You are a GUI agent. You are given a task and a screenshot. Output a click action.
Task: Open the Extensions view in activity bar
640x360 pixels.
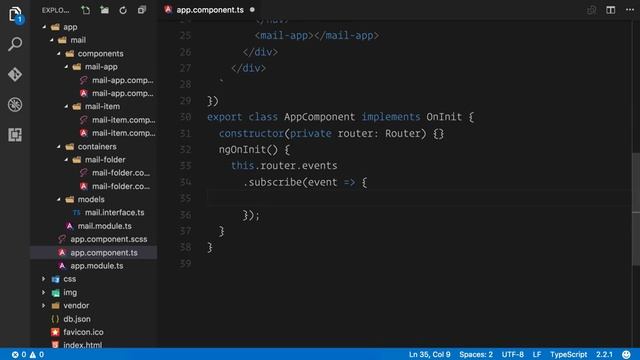(x=15, y=135)
